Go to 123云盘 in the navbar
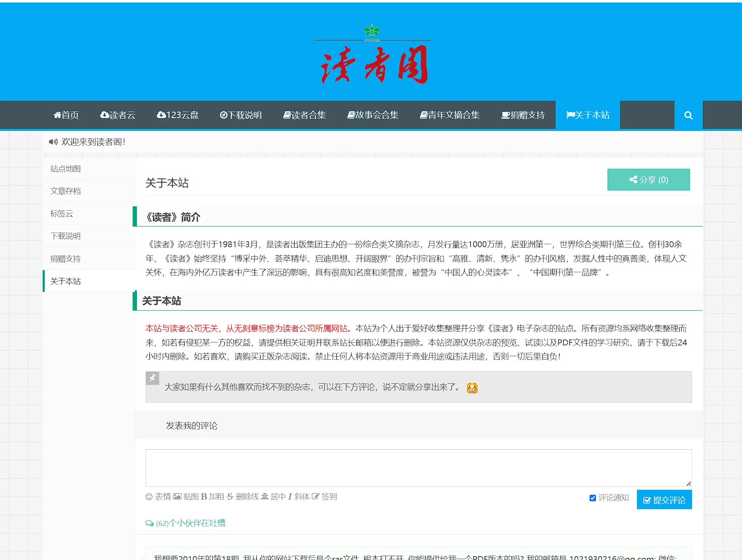The width and height of the screenshot is (742, 560). tap(177, 115)
